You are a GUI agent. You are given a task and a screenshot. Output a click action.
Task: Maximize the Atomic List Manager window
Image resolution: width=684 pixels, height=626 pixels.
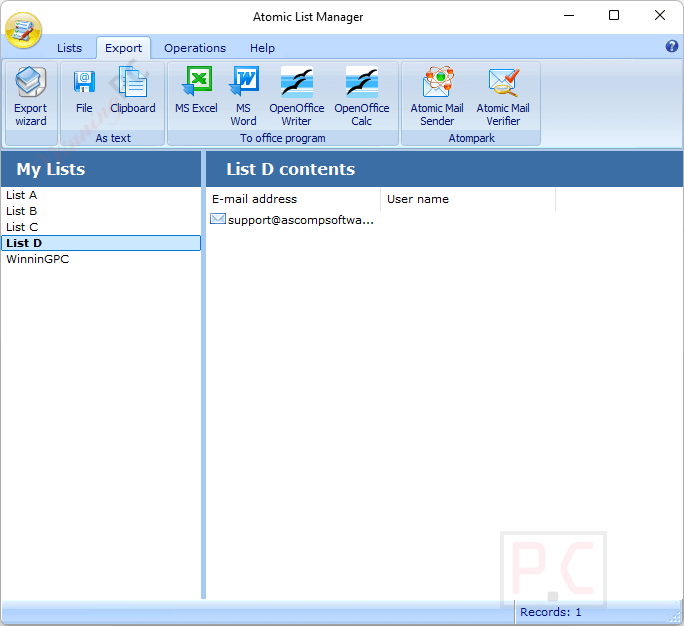614,16
